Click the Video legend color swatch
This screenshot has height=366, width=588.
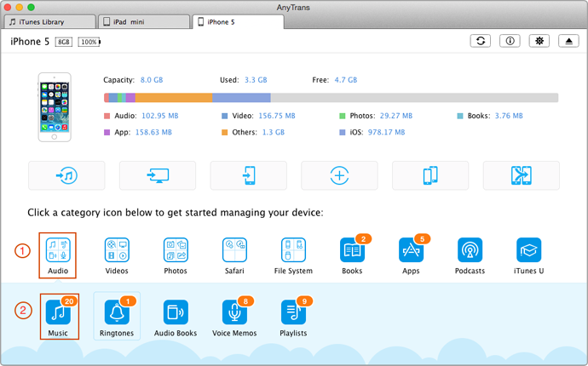[x=225, y=116]
